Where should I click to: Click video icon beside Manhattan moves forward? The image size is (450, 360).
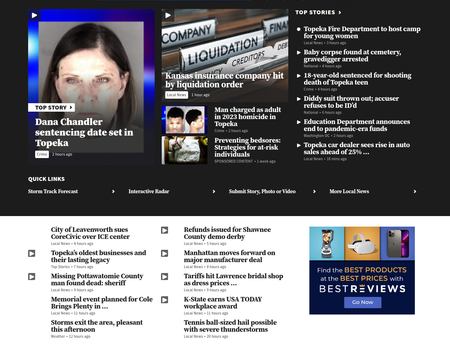coord(164,253)
